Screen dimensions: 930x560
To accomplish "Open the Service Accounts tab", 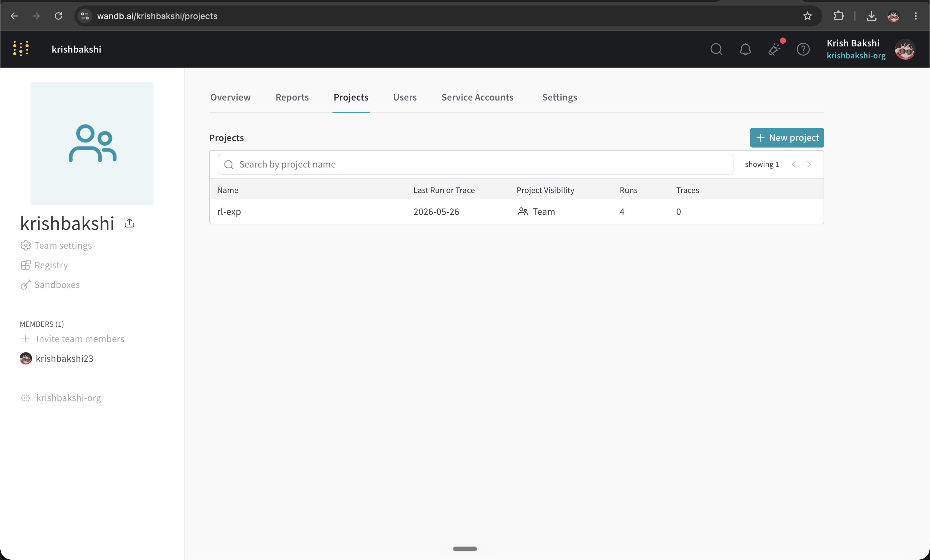I will (477, 97).
